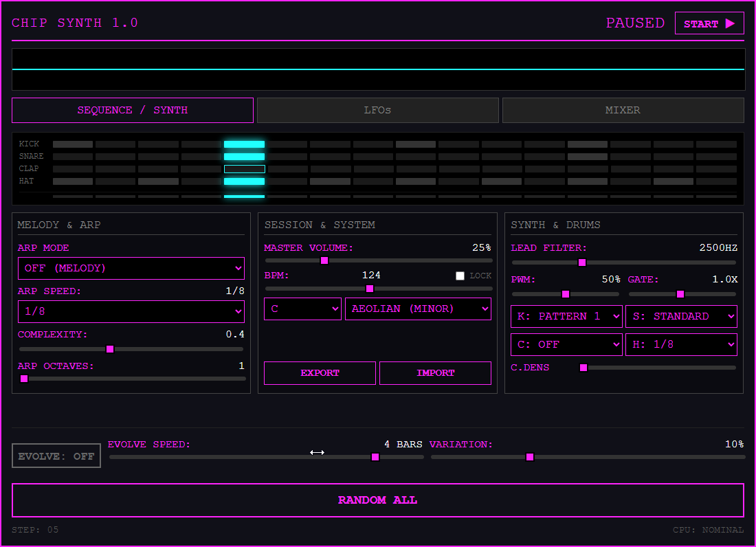Enable the BPM LOCK checkbox

coord(460,276)
